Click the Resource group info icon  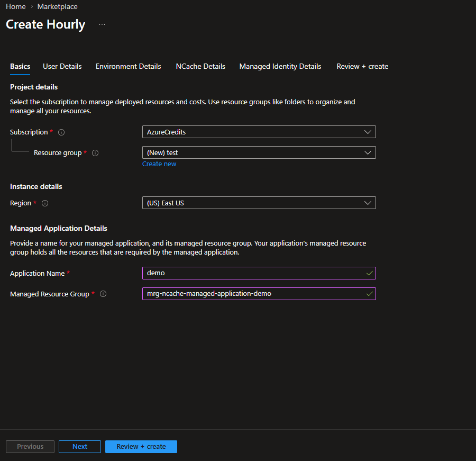95,153
